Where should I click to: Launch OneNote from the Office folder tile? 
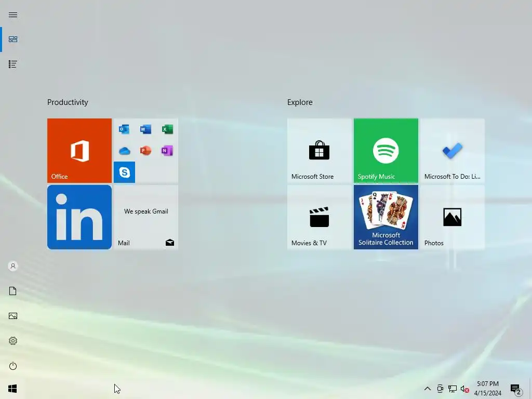click(167, 151)
